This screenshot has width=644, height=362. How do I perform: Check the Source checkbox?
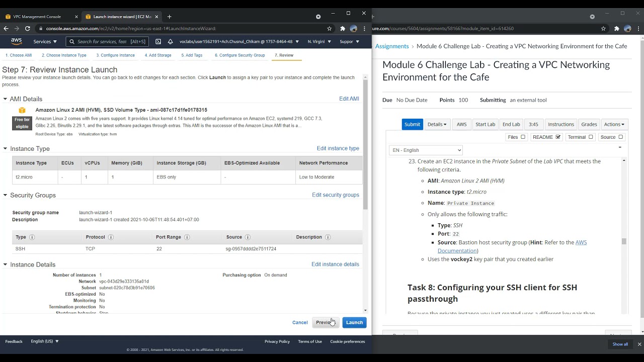[x=620, y=137]
